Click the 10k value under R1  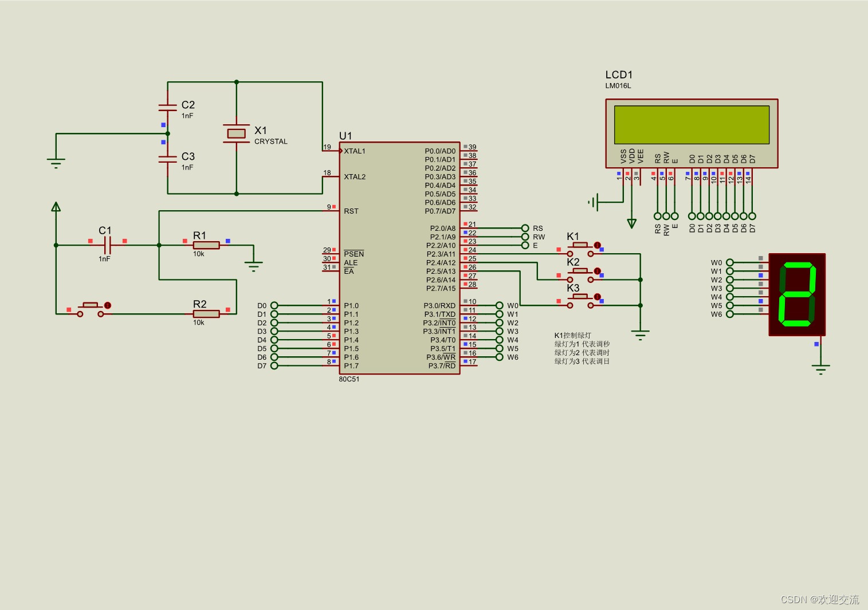pyautogui.click(x=199, y=254)
